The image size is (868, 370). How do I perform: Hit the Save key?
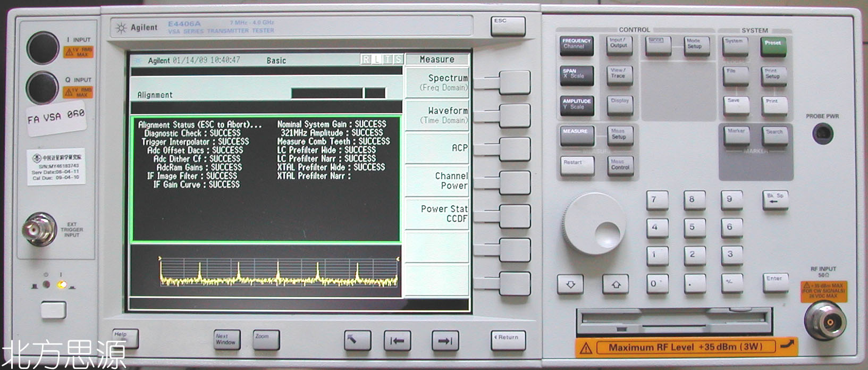[736, 106]
